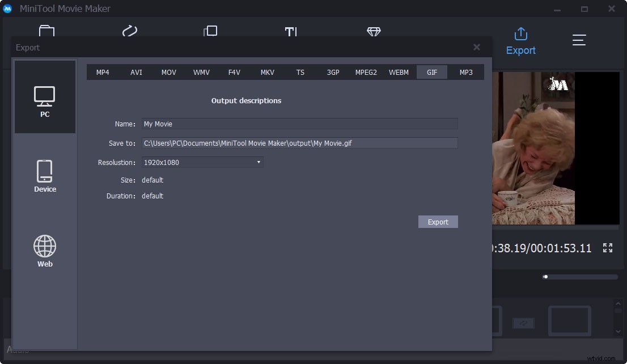The width and height of the screenshot is (627, 364).
Task: Open the Effects panel
Action: pyautogui.click(x=210, y=32)
